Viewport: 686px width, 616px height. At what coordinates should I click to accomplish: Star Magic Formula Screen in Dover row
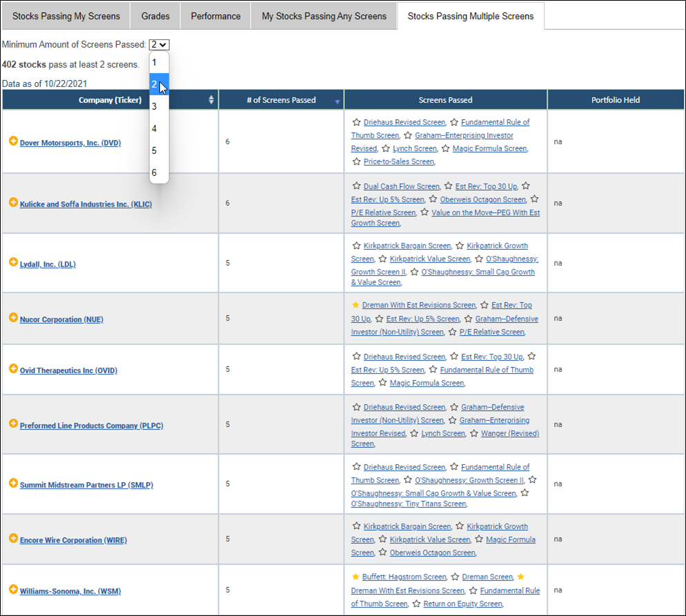point(445,148)
